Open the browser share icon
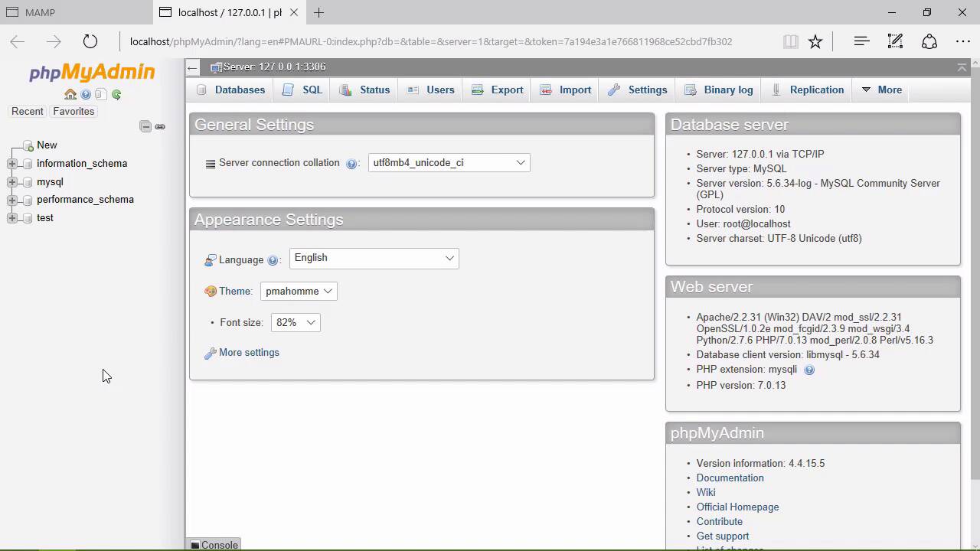The height and width of the screenshot is (551, 980). tap(929, 41)
